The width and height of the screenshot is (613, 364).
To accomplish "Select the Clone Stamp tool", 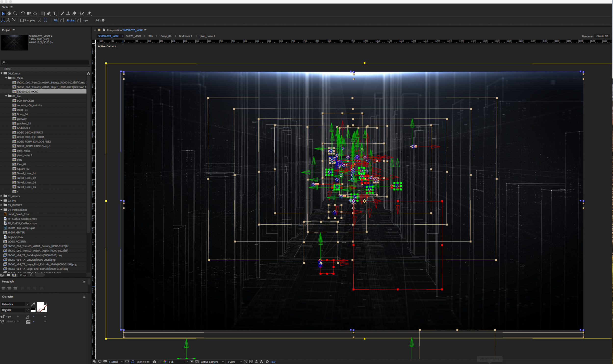I will (68, 13).
